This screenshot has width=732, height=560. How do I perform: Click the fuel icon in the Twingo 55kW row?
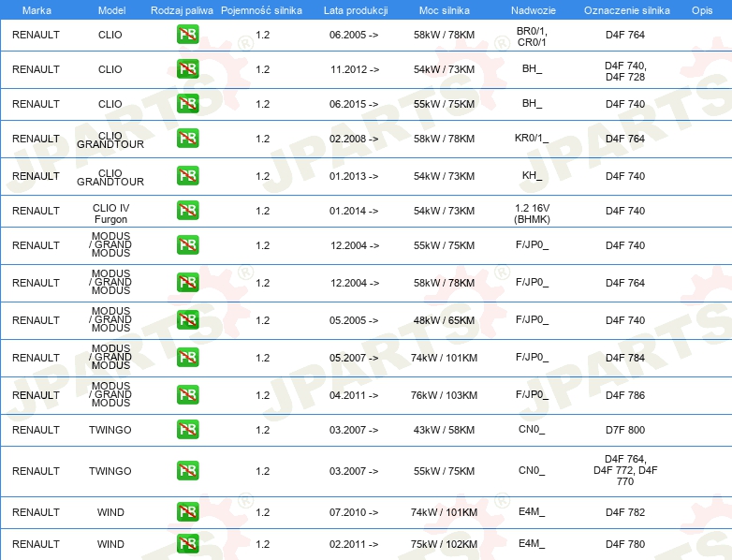(187, 471)
